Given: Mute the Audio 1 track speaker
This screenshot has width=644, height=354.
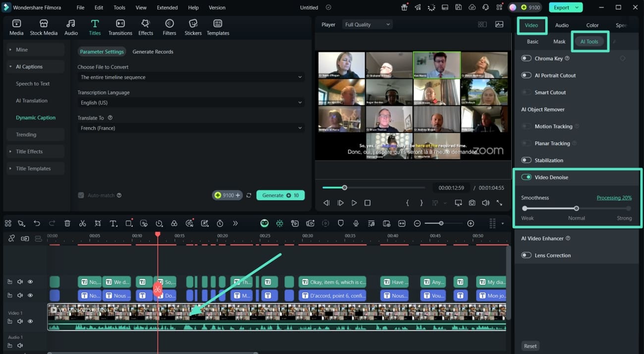Looking at the screenshot, I should pos(20,346).
